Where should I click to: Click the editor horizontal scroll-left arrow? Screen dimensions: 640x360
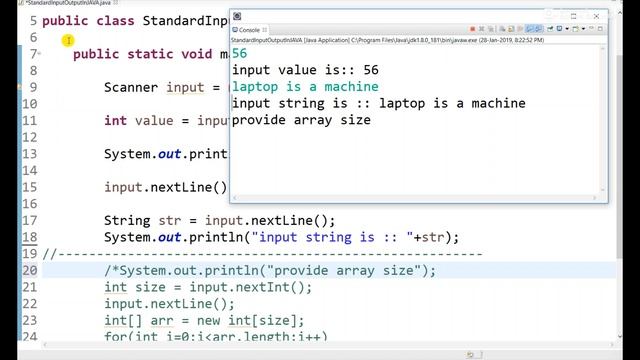[x=45, y=345]
